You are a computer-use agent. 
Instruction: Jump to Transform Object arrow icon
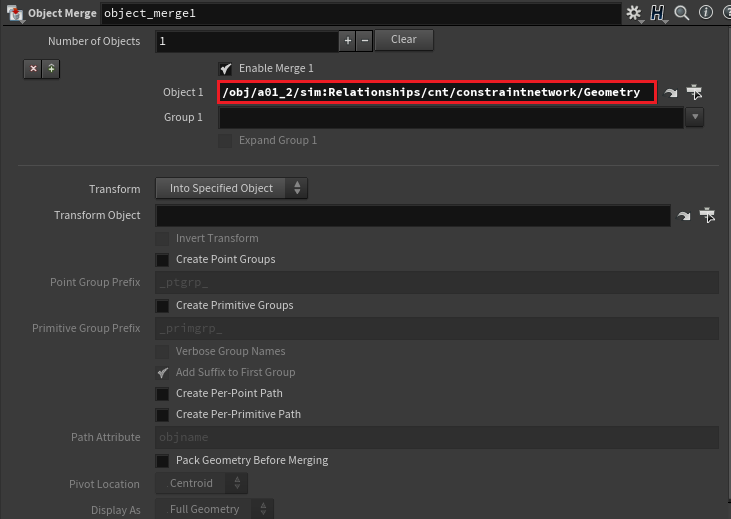(683, 215)
